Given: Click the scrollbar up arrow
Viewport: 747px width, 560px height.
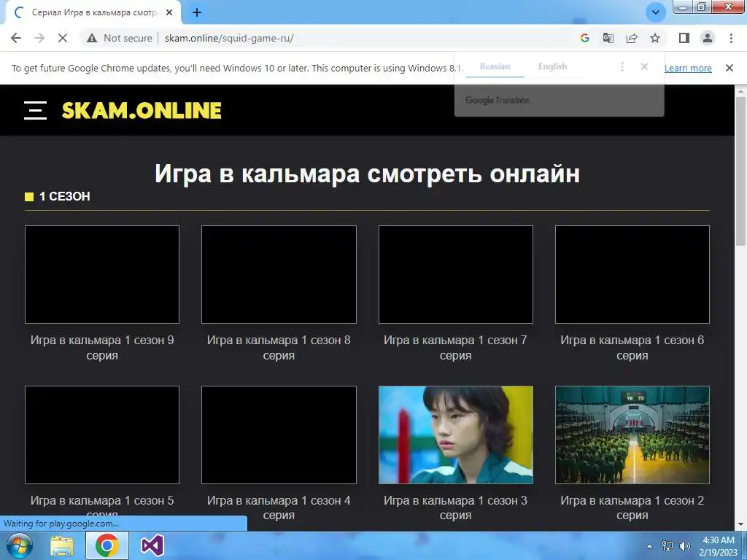Looking at the screenshot, I should (x=741, y=90).
